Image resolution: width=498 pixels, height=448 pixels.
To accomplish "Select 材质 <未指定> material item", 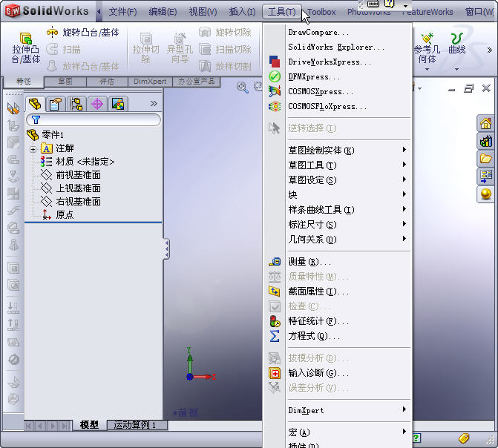I will pyautogui.click(x=85, y=162).
